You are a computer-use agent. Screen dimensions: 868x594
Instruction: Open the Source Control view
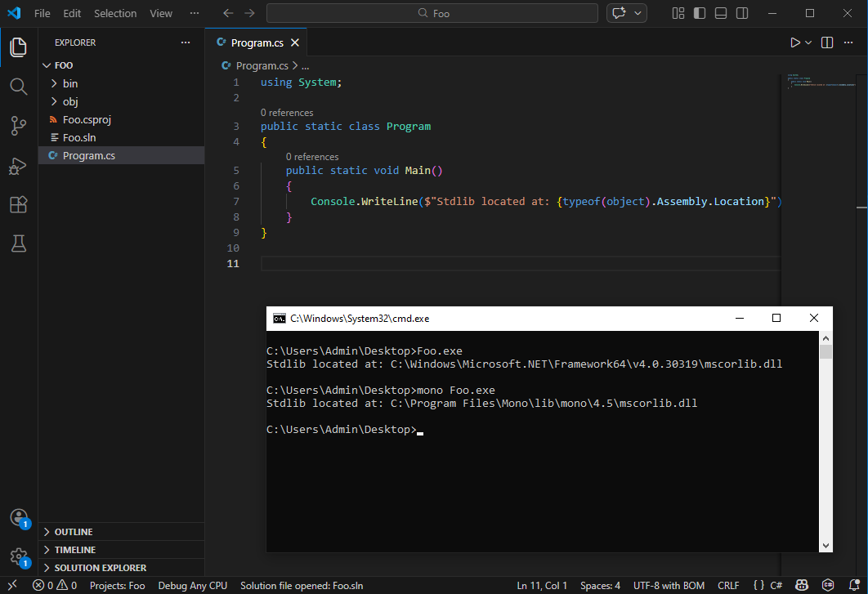pos(18,126)
